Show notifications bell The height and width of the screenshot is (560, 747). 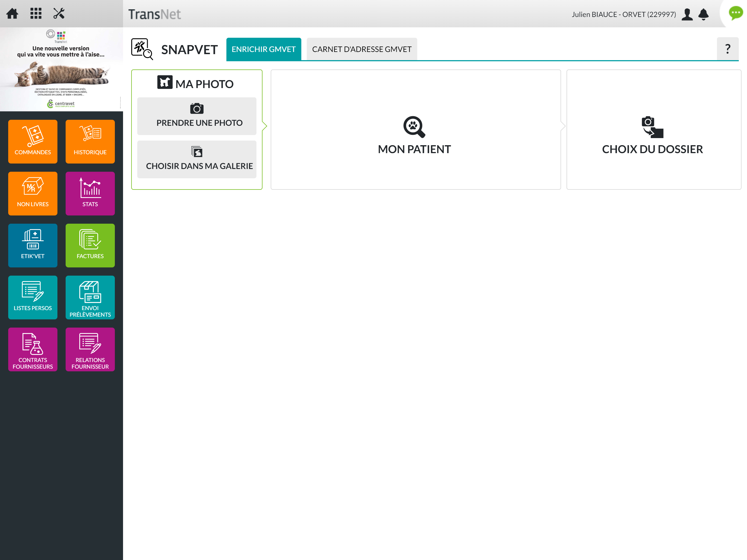coord(704,14)
